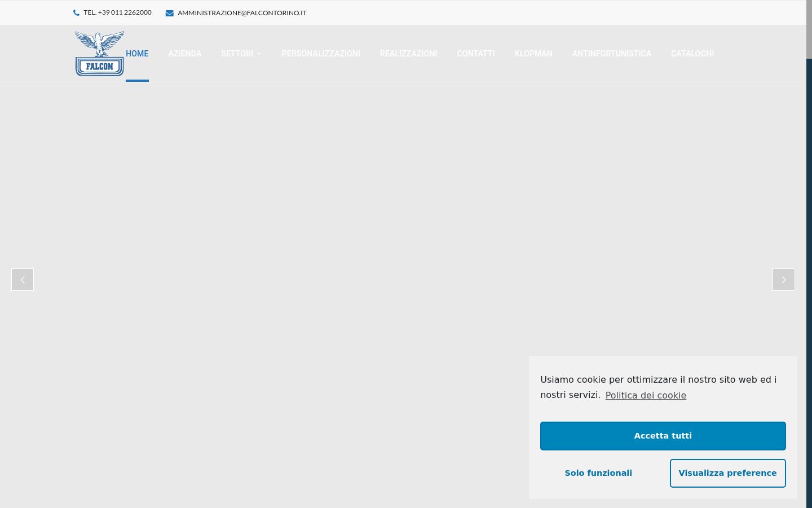Open the Azienda page
The image size is (812, 508).
tap(185, 54)
